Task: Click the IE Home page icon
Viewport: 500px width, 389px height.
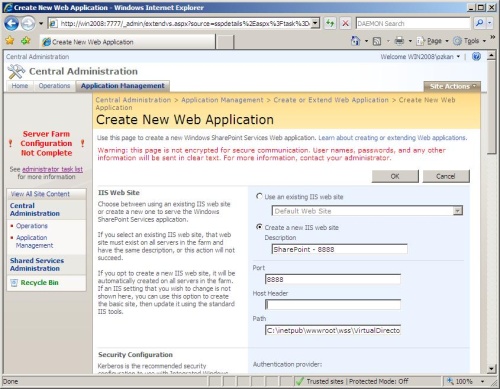Action: pyautogui.click(x=355, y=41)
